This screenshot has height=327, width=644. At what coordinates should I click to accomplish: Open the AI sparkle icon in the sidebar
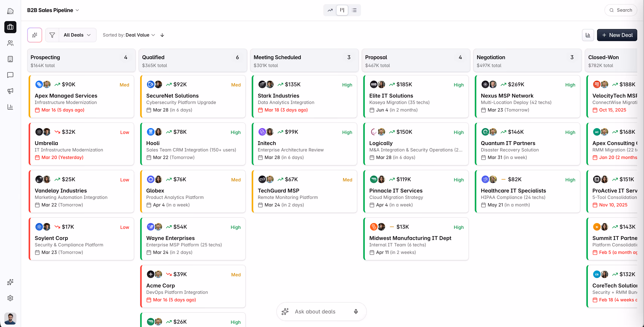point(10,282)
